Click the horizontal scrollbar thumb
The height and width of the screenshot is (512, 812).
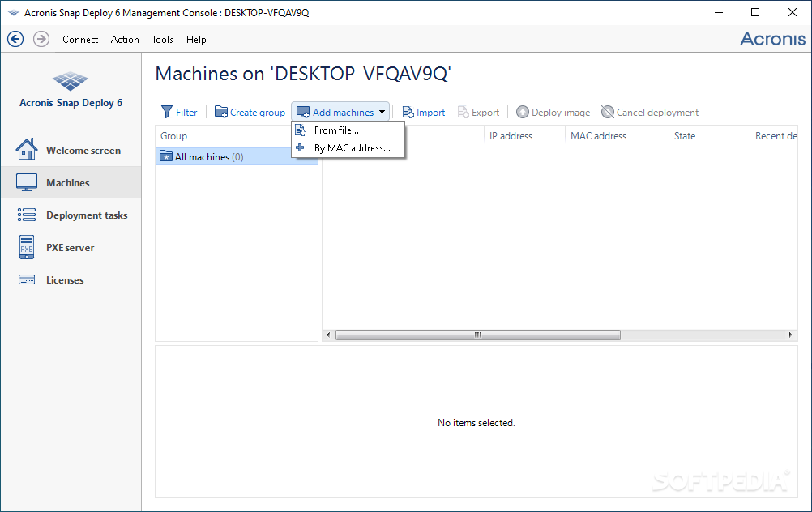click(x=477, y=335)
